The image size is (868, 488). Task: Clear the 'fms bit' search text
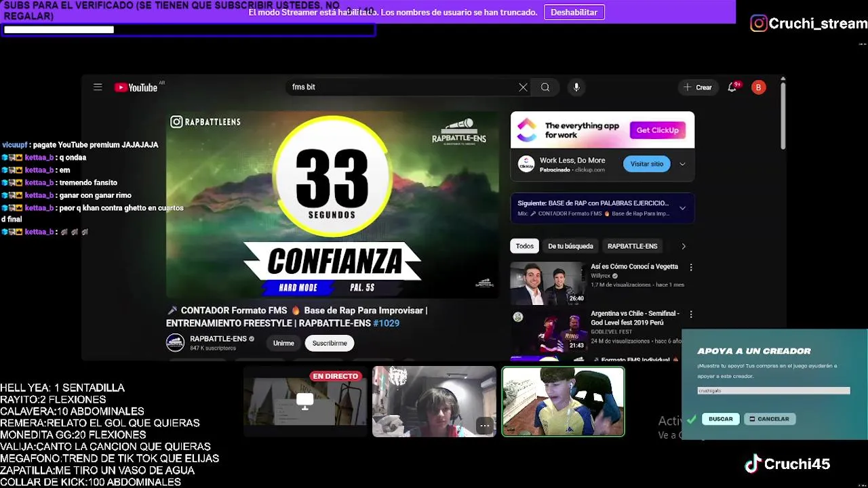[x=523, y=87]
